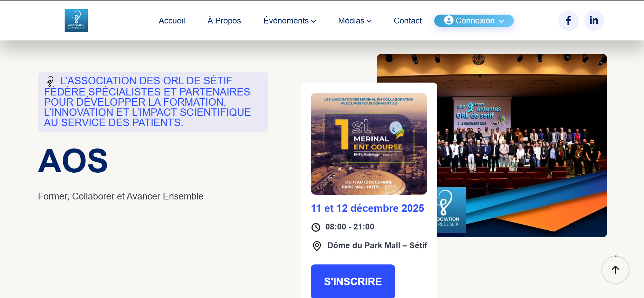
Task: Expand the Événements dropdown menu
Action: click(x=289, y=21)
